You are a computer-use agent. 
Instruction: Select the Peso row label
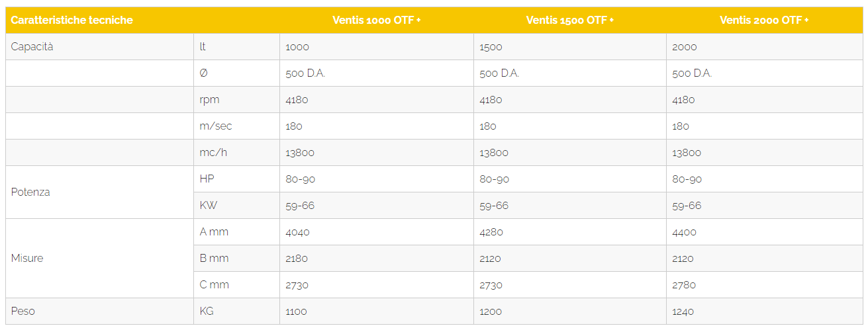click(x=23, y=311)
